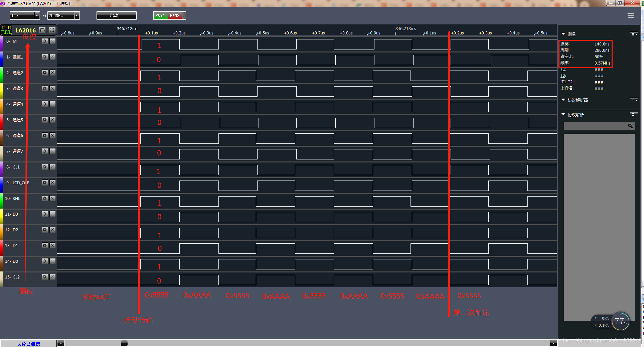Screen dimensions: 644x347
Task: Collapse the 协议解析器 section
Action: tap(563, 100)
